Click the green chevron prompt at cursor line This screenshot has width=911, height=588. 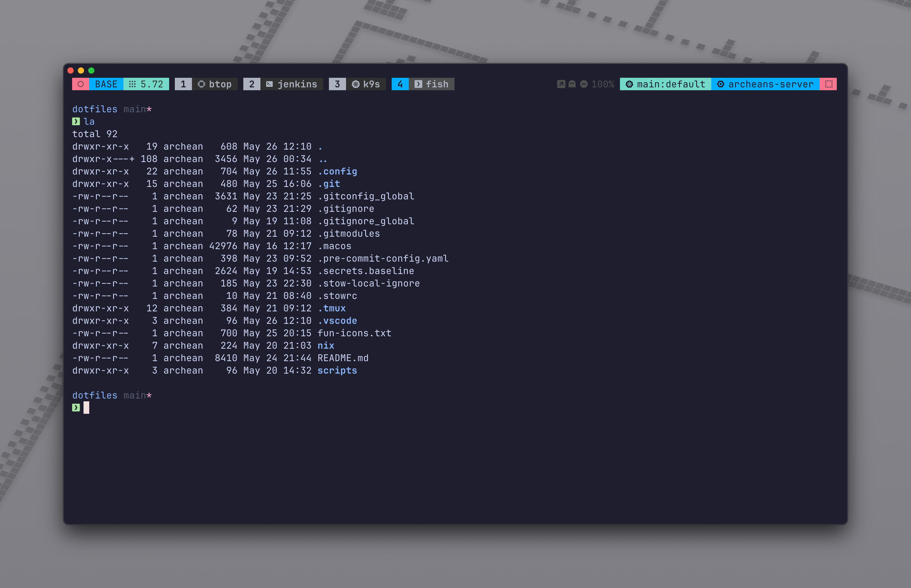point(76,407)
